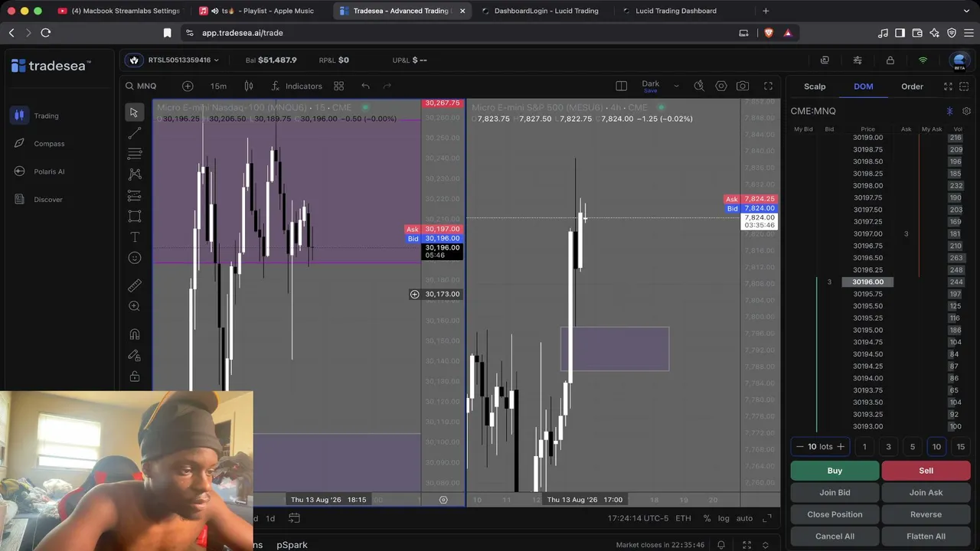Open the notifications bell icon
The height and width of the screenshot is (551, 980).
(x=721, y=545)
